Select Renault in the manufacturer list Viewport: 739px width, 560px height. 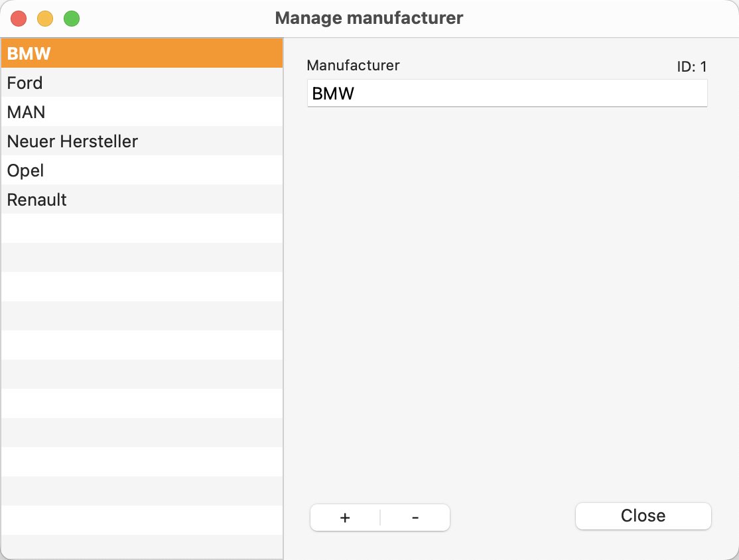[x=142, y=200]
